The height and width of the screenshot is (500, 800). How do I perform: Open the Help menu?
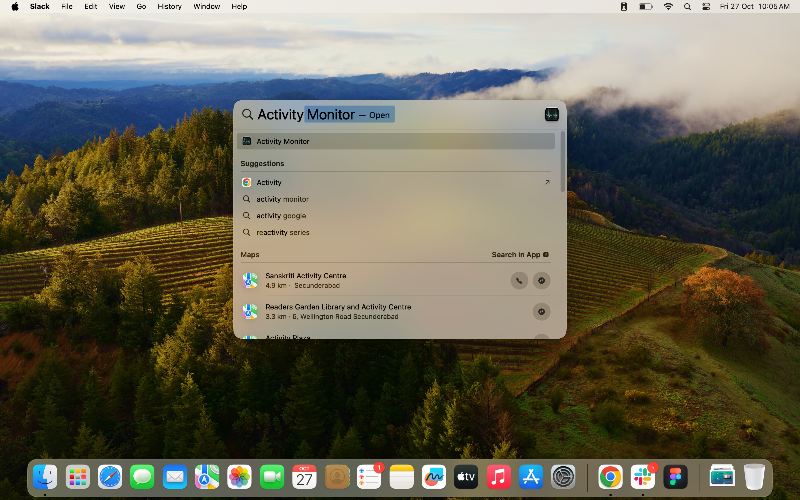click(239, 7)
